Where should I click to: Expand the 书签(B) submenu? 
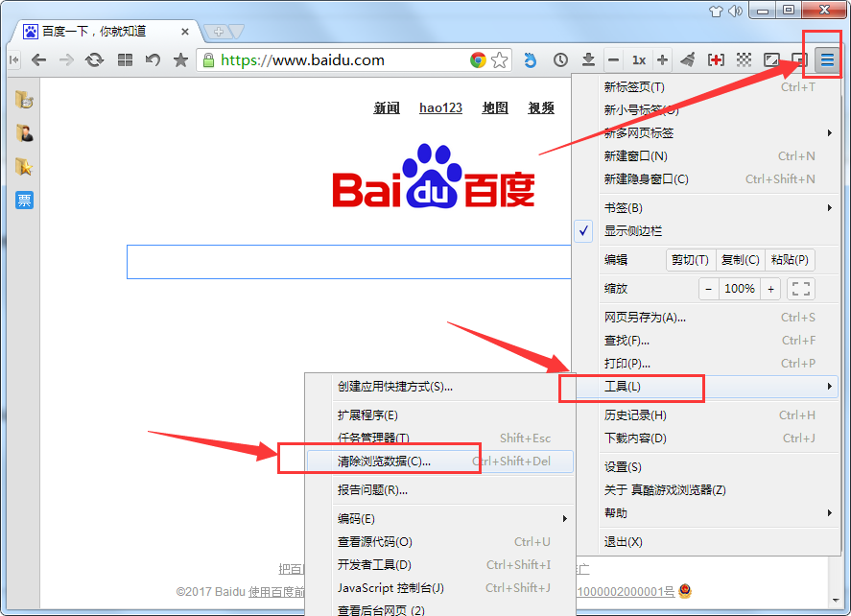pos(624,206)
